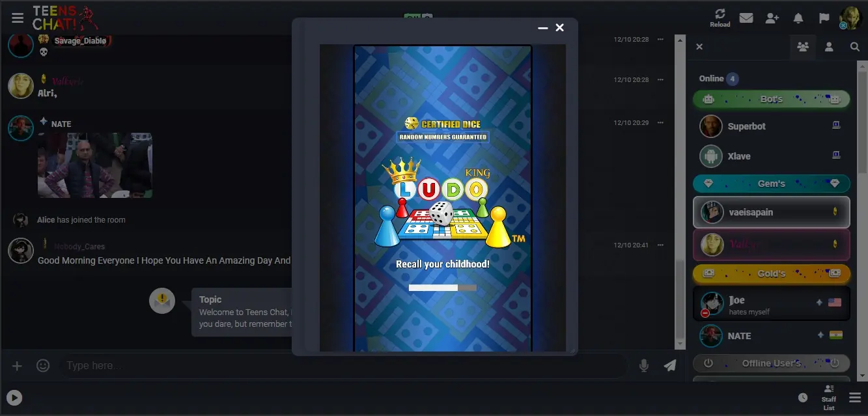
Task: Click the Teens Chat logo
Action: click(64, 18)
